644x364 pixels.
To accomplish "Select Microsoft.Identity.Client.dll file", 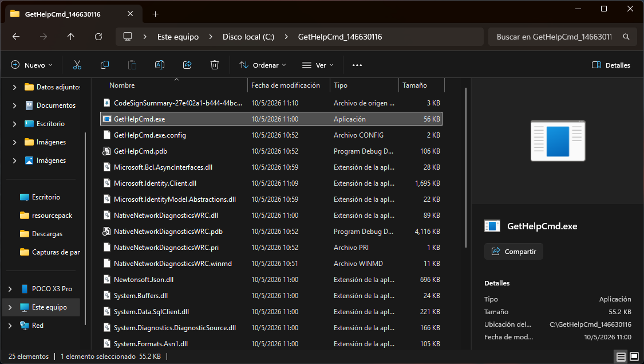I will pyautogui.click(x=271, y=183).
